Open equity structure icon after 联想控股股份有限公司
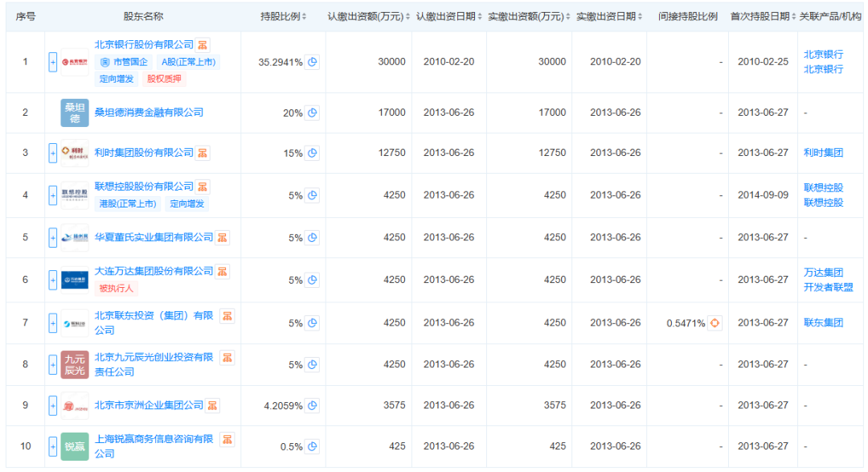The width and height of the screenshot is (868, 472). (x=203, y=187)
